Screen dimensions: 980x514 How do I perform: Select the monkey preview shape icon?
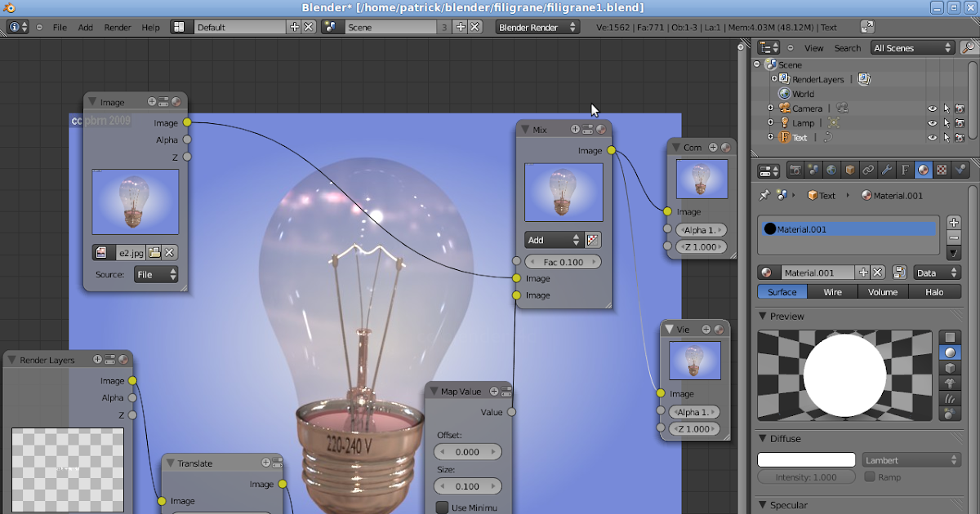pyautogui.click(x=950, y=383)
